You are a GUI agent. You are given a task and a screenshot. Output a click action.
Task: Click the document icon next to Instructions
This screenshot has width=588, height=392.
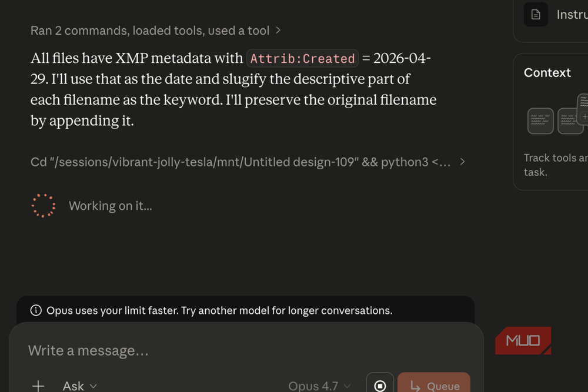click(536, 15)
